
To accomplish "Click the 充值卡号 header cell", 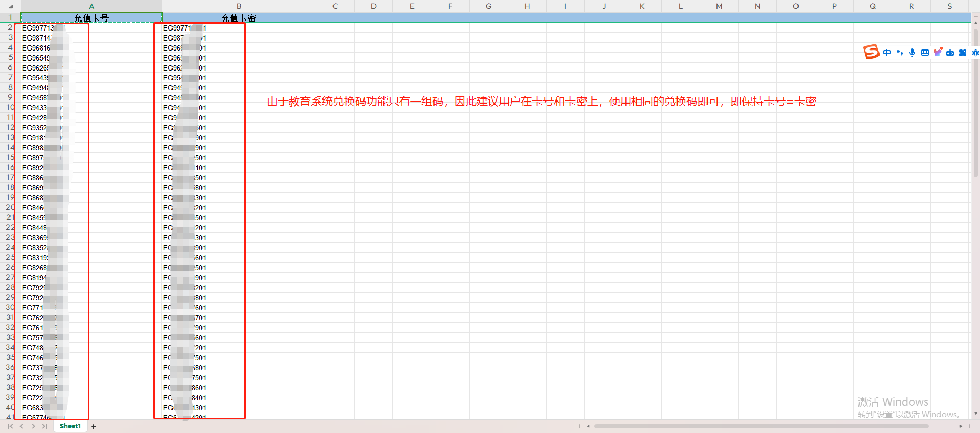I will coord(91,18).
